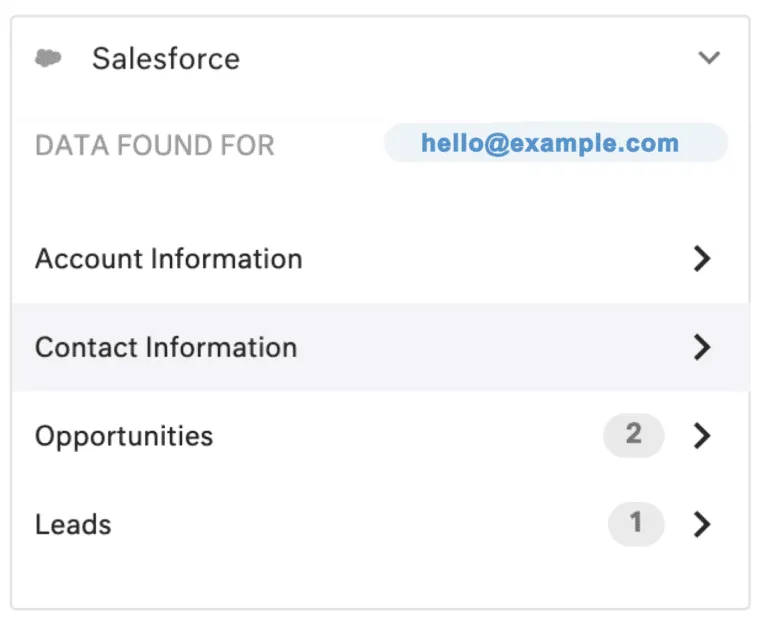The image size is (768, 635).
Task: Click the arrow icon beside Account Information
Action: 702,259
